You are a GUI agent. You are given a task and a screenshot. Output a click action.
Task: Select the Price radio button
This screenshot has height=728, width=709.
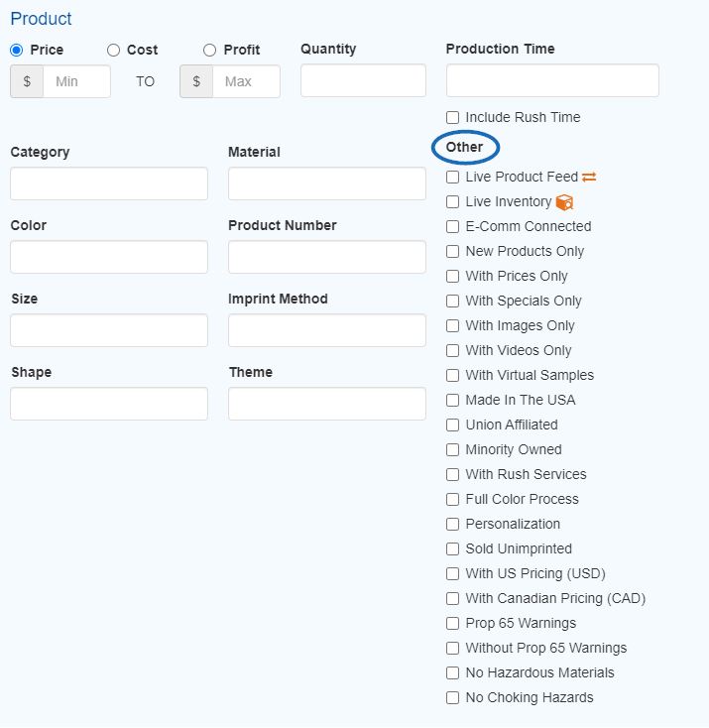[17, 51]
